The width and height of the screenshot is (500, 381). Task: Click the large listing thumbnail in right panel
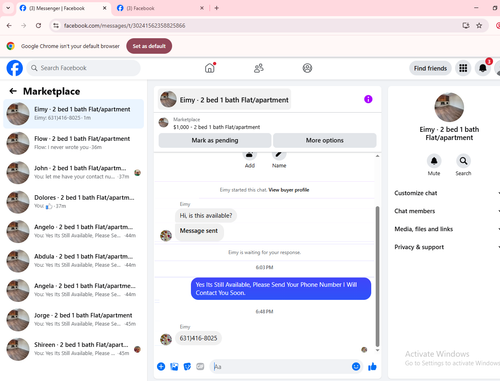[x=449, y=107]
